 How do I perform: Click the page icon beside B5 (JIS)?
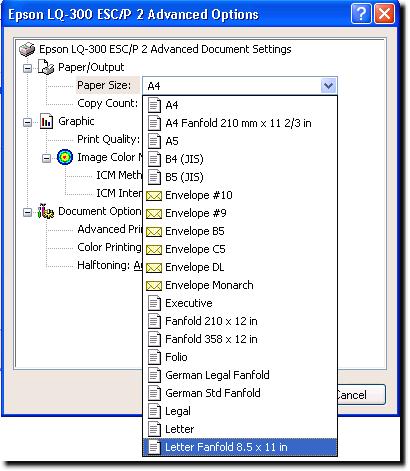click(154, 177)
